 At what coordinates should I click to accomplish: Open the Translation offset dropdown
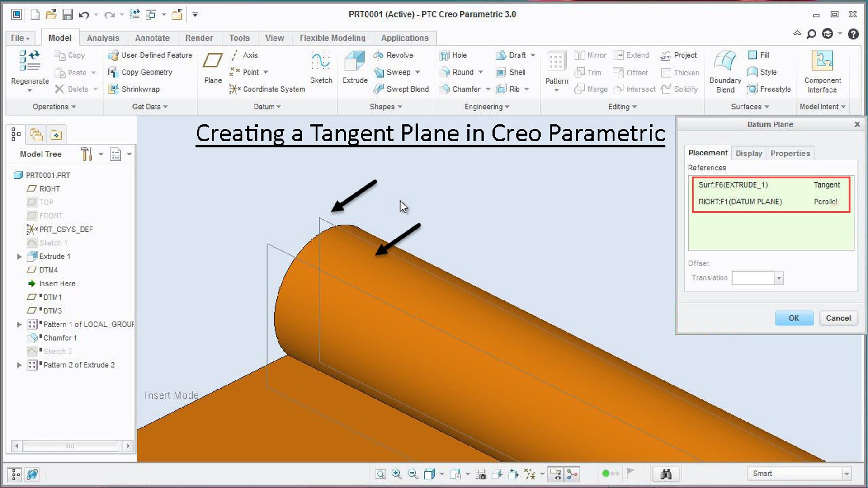coord(778,278)
